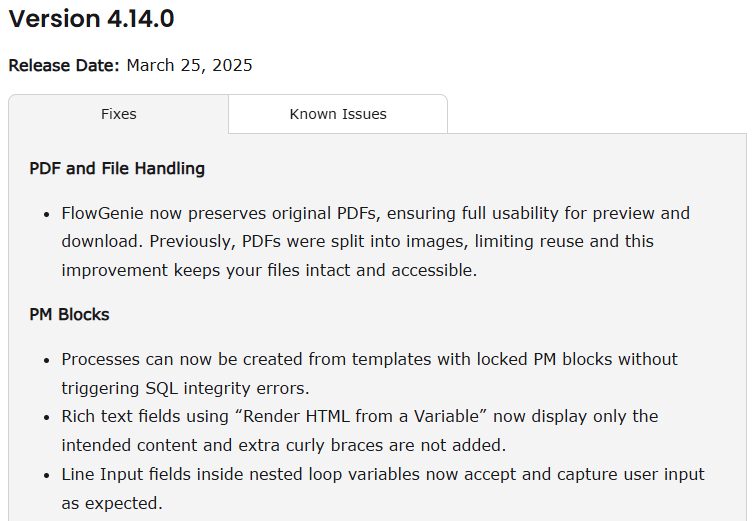Screen dimensions: 756x521
Task: Select the Fixes tab
Action: click(119, 114)
